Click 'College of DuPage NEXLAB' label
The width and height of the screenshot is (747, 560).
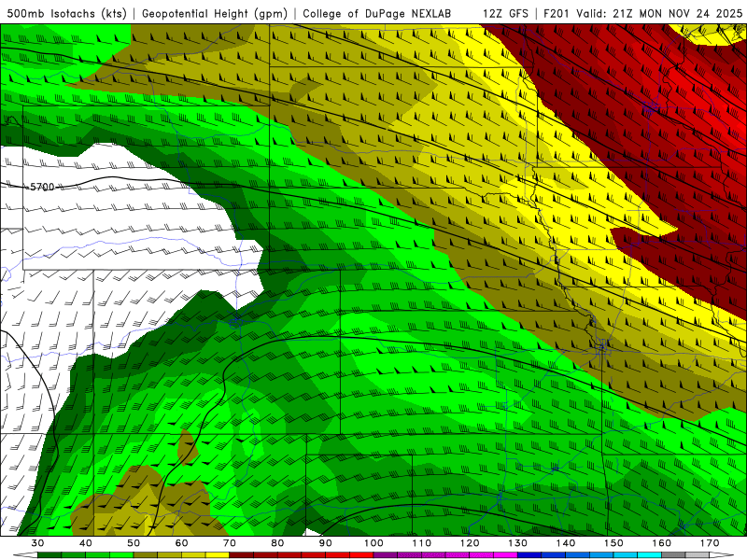[x=377, y=14]
